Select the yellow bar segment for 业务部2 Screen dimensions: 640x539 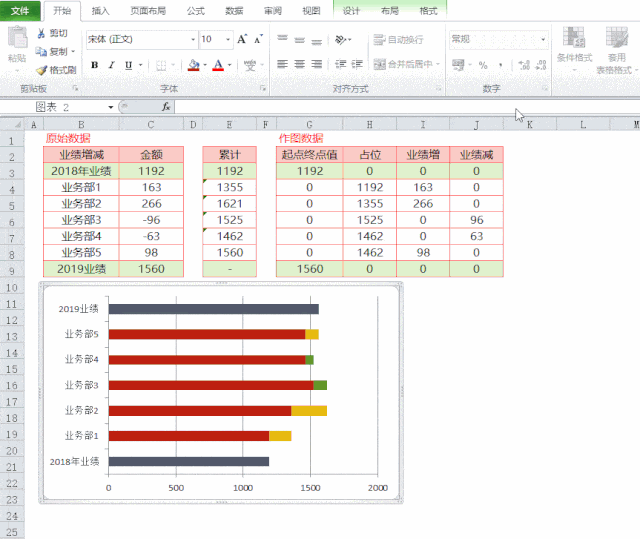[x=309, y=410]
